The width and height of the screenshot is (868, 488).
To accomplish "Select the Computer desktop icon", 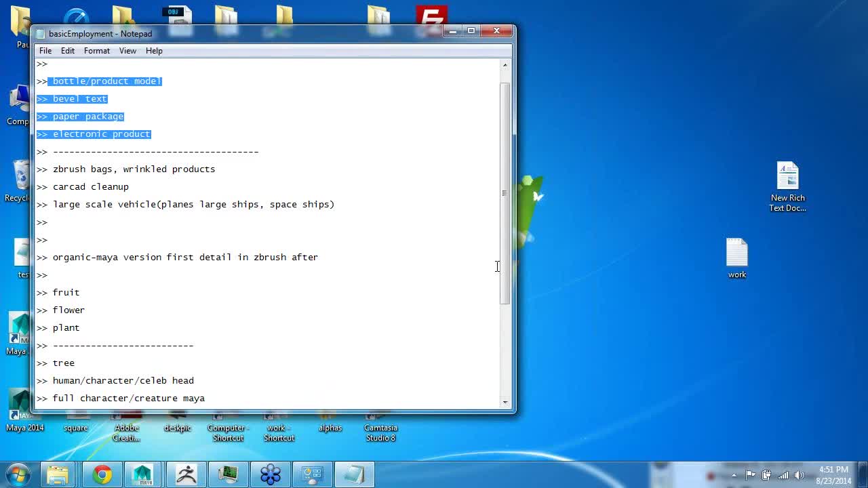I will tap(19, 105).
